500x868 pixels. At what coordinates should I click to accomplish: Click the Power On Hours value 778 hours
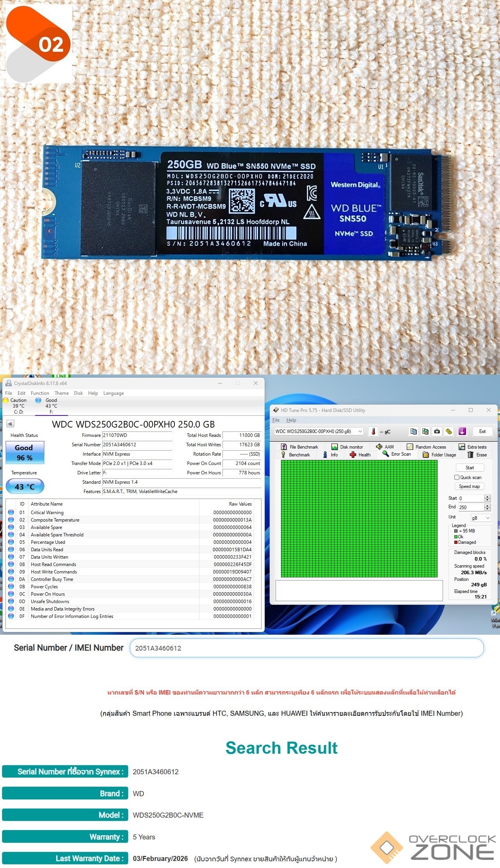click(242, 473)
